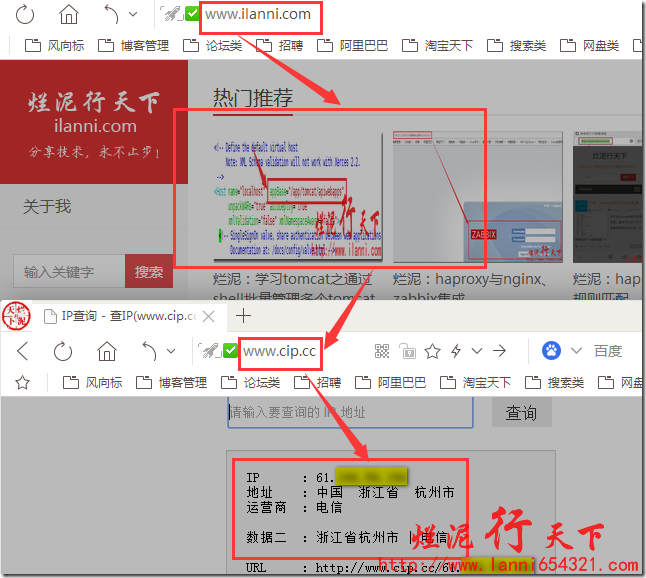Click the lock icon beside the QR icon
Image resolution: width=646 pixels, height=578 pixels.
pyautogui.click(x=407, y=351)
